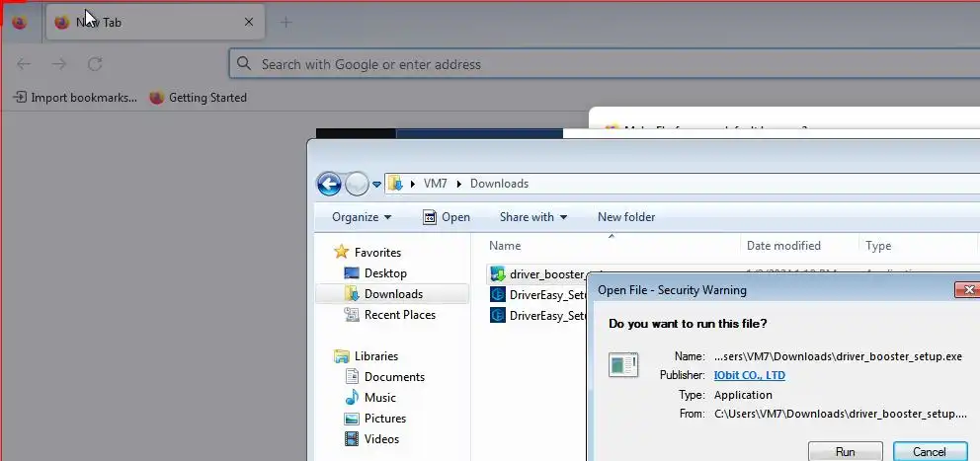The width and height of the screenshot is (980, 461).
Task: Select Libraries in the navigation pane
Action: pyautogui.click(x=376, y=356)
